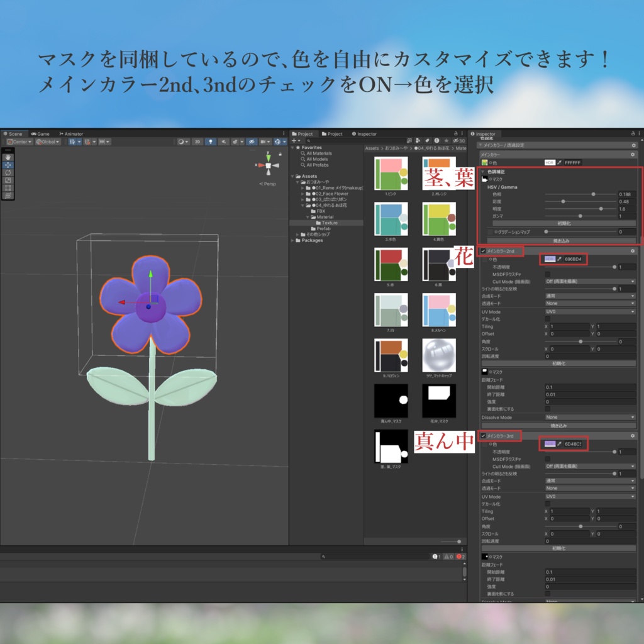The image size is (644, 644).
Task: Select the Hand (view) tool
Action: pyautogui.click(x=8, y=157)
